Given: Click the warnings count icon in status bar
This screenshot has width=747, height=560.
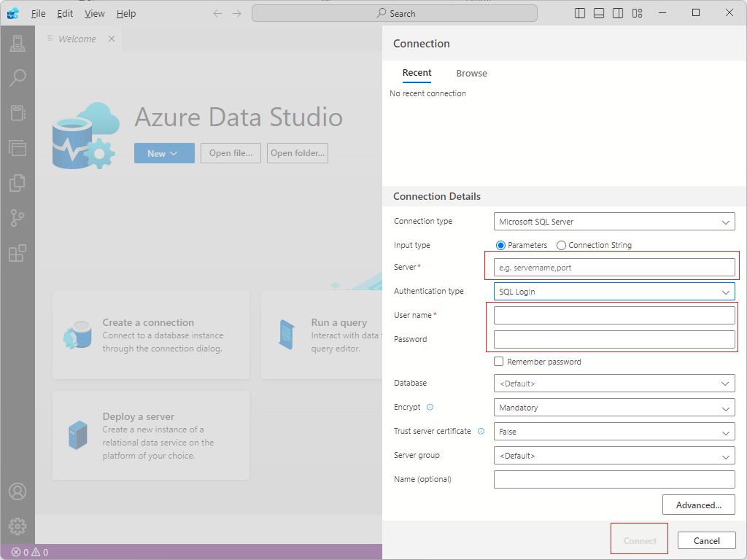Looking at the screenshot, I should click(36, 553).
